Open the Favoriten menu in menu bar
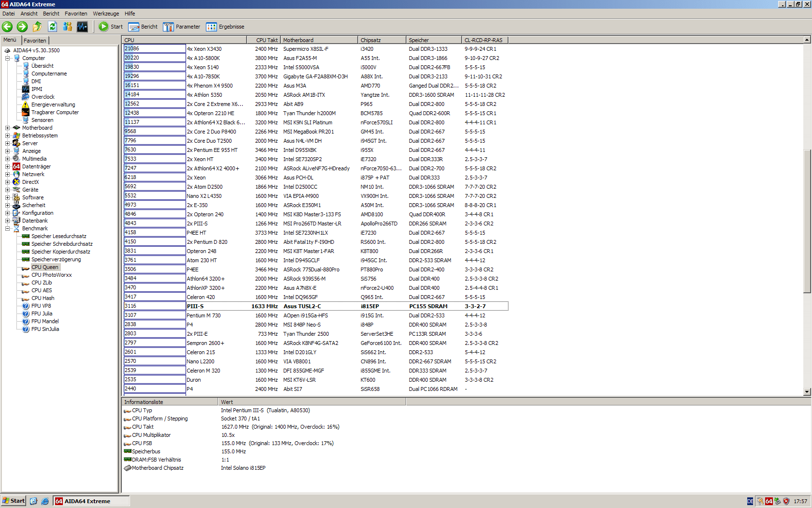The width and height of the screenshot is (812, 508). 76,14
